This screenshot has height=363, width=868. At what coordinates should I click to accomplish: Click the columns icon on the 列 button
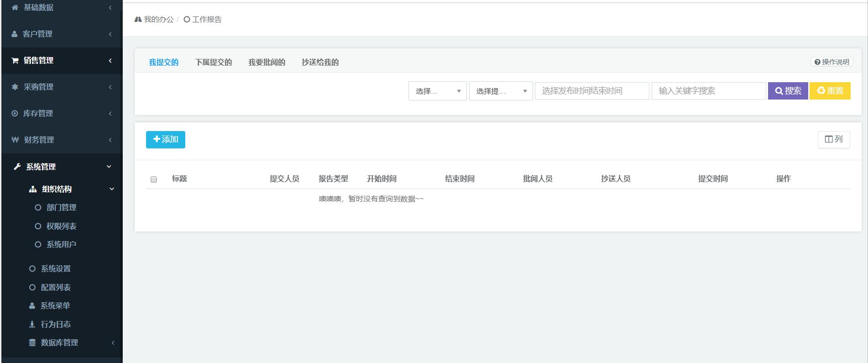(829, 139)
